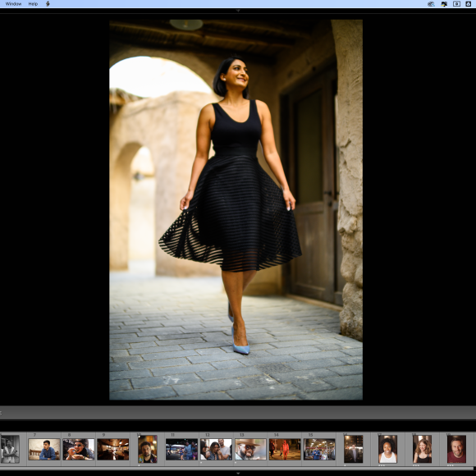This screenshot has height=476, width=476.
Task: Click the cloud sync status icon
Action: (431, 4)
